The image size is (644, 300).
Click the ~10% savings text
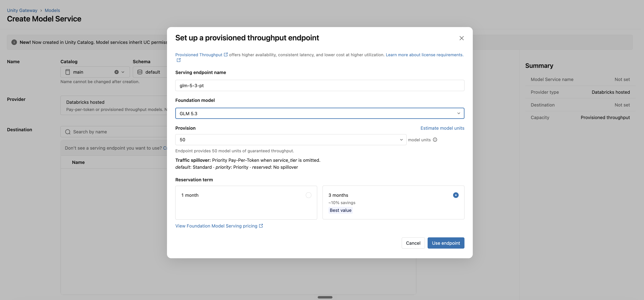click(342, 203)
